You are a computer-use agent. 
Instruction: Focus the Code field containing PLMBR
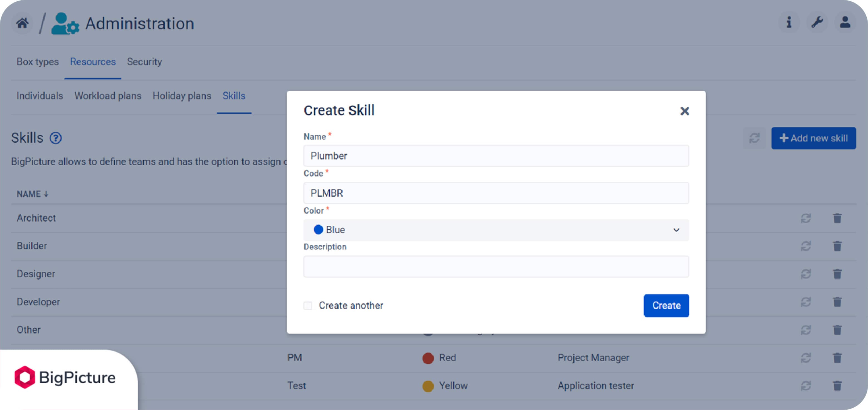click(x=496, y=193)
